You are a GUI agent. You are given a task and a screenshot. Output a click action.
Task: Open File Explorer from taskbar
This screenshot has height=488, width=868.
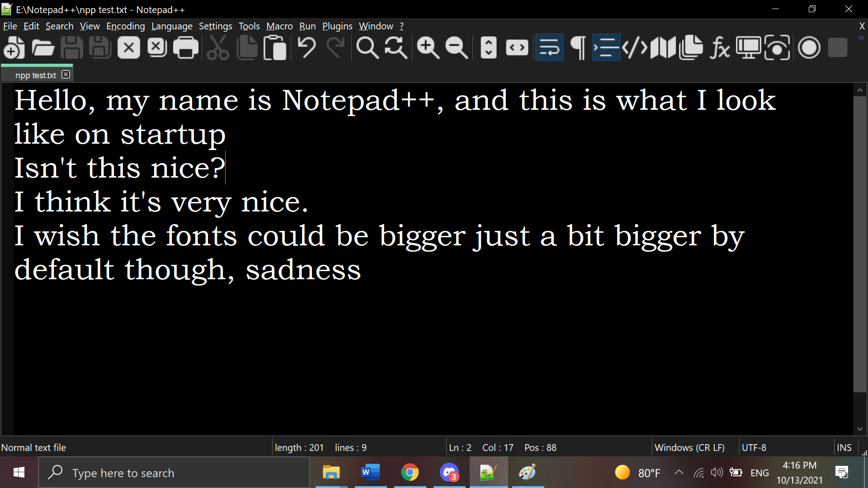pyautogui.click(x=331, y=473)
